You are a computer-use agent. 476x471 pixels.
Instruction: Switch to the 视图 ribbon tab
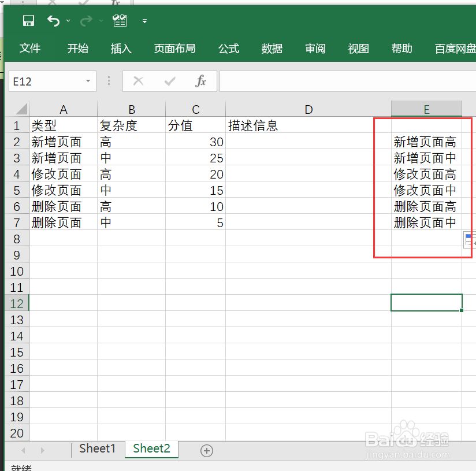358,49
